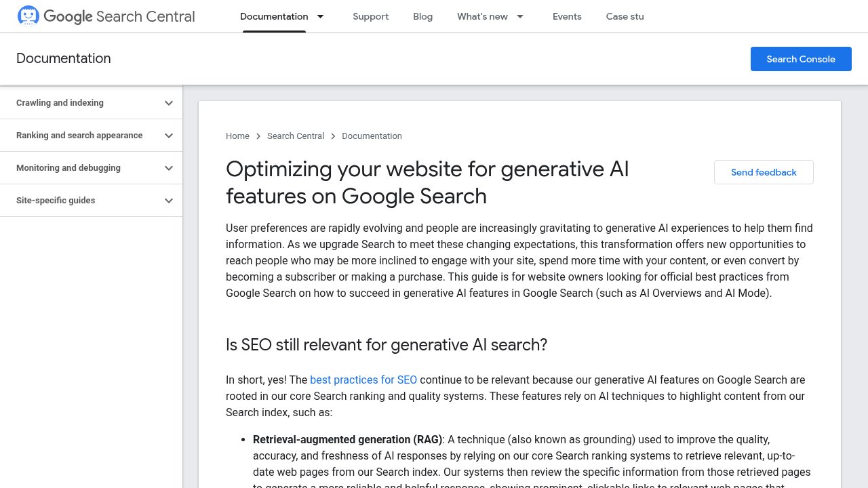Open the Support tab
Image resolution: width=868 pixels, height=488 pixels.
(x=371, y=16)
